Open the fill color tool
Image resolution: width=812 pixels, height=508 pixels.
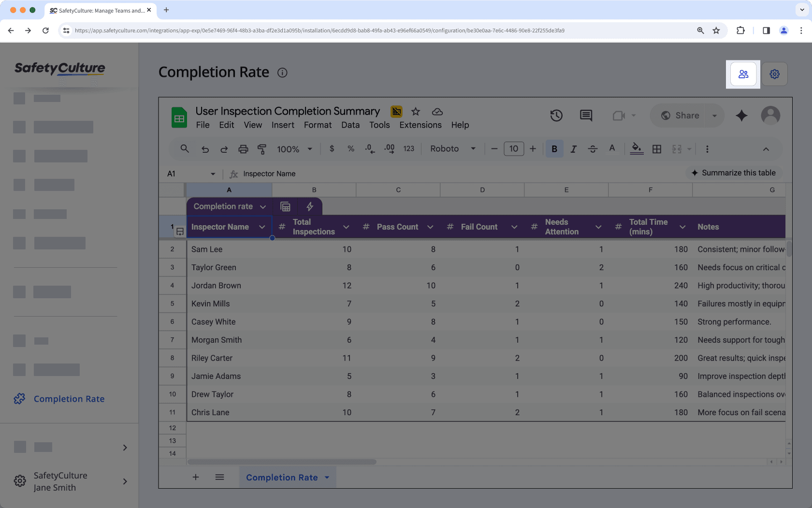[x=637, y=149]
